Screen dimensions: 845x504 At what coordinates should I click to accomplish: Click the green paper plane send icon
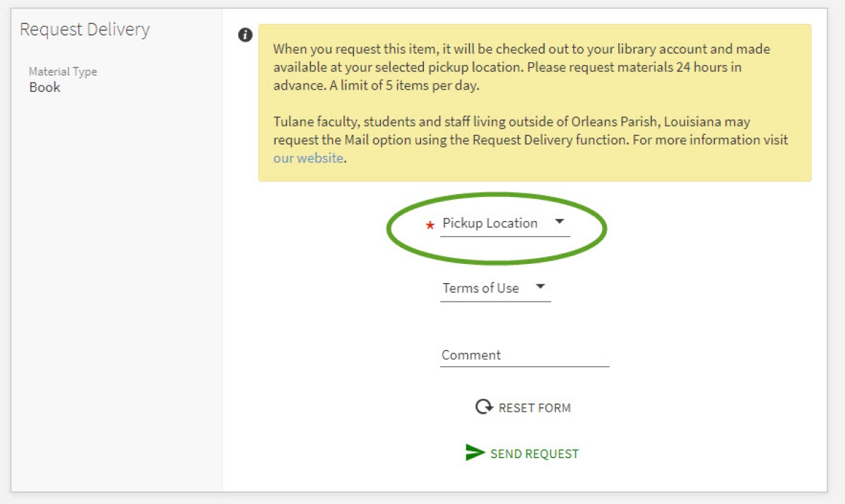click(x=475, y=453)
